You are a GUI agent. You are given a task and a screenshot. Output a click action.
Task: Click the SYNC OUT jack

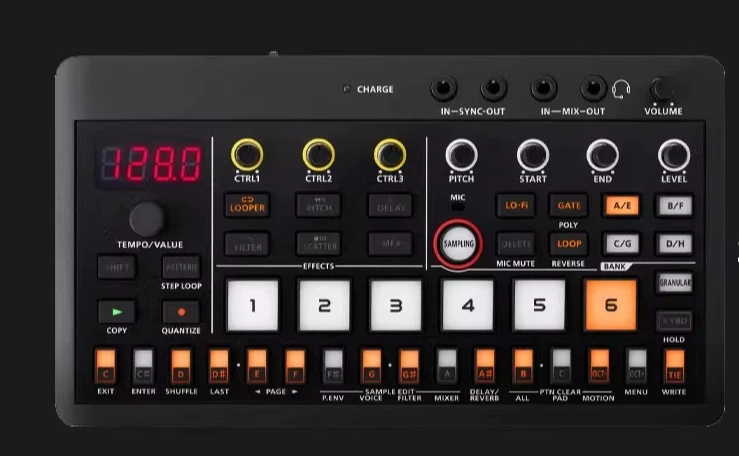(x=493, y=88)
